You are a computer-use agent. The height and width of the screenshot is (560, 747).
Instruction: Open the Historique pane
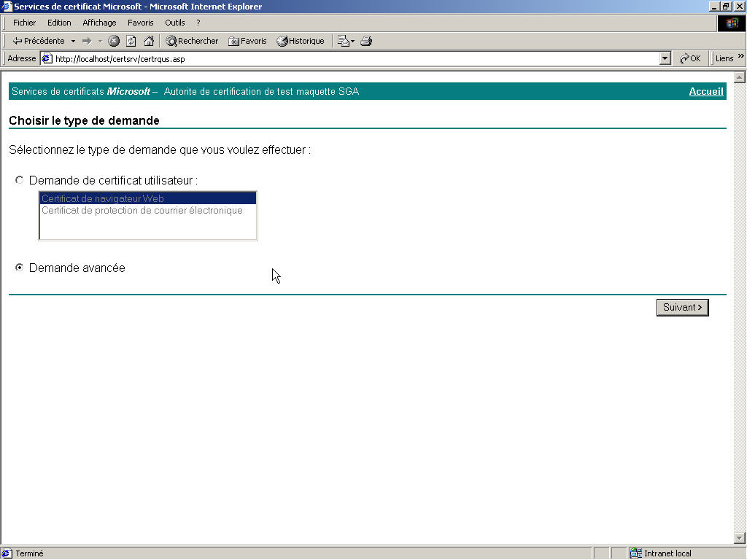(301, 41)
